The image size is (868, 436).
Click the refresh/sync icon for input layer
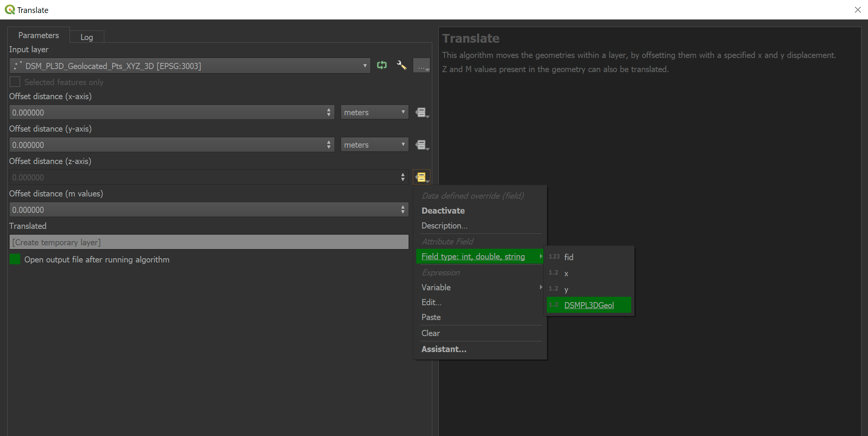[x=382, y=66]
